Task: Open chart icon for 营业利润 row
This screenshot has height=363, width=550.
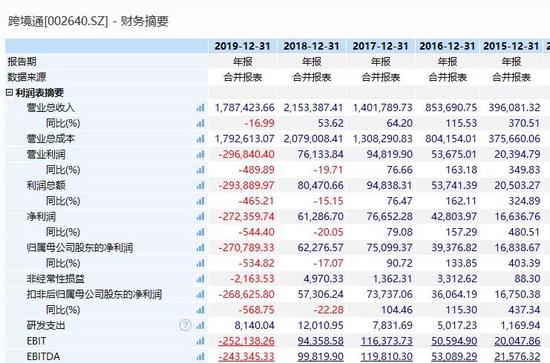Action: point(200,154)
